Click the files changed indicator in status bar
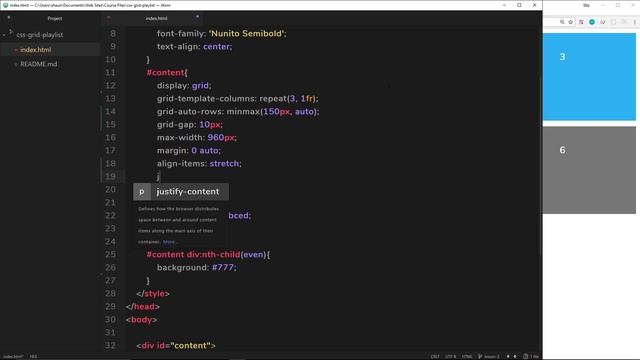 click(x=531, y=357)
